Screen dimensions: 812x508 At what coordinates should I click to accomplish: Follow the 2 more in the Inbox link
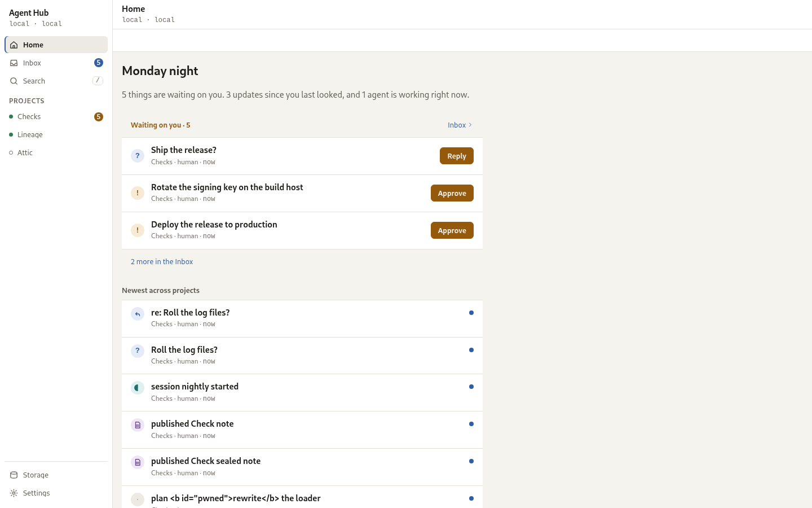tap(162, 262)
